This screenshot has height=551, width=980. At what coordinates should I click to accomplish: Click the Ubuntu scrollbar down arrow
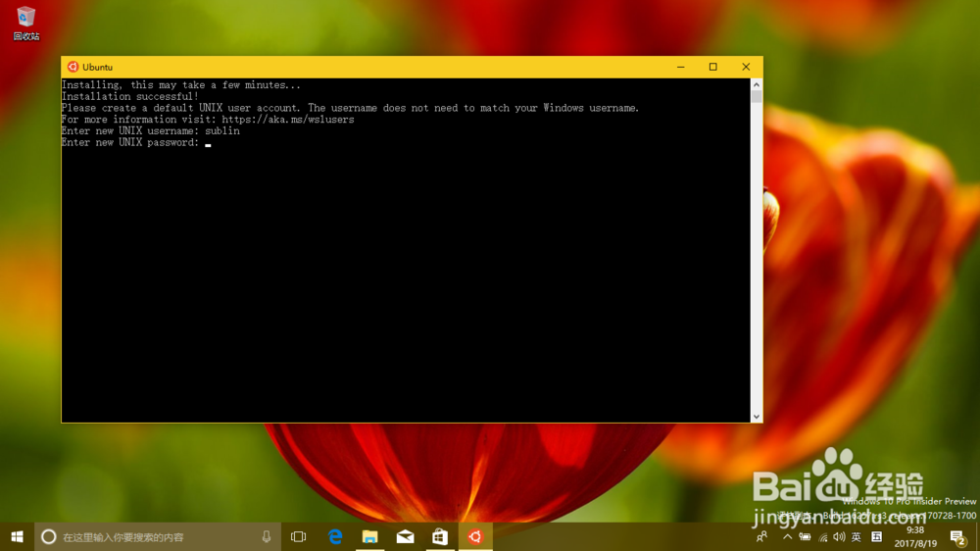point(757,417)
